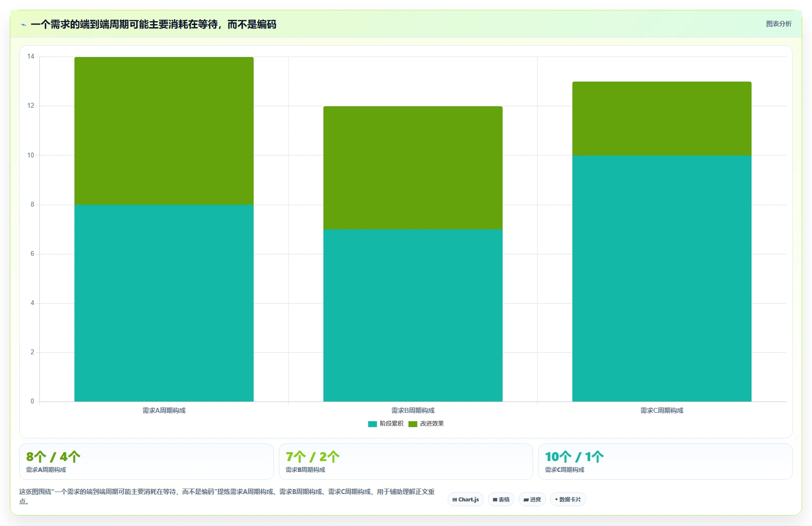
Task: Click the 图表分析 label in header
Action: (779, 24)
